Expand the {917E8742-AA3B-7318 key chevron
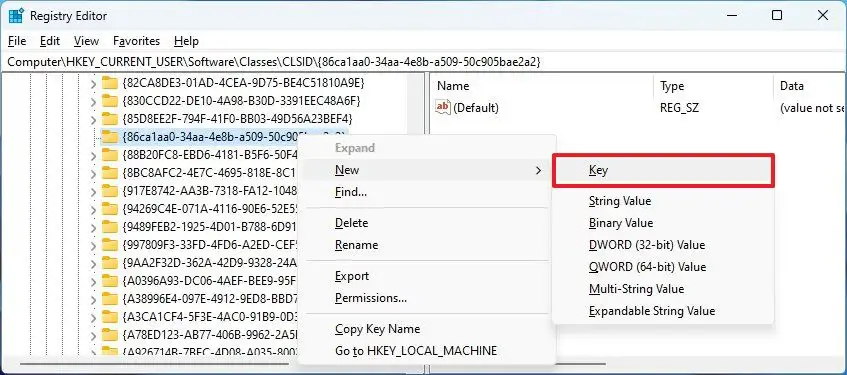The width and height of the screenshot is (847, 375). click(93, 191)
